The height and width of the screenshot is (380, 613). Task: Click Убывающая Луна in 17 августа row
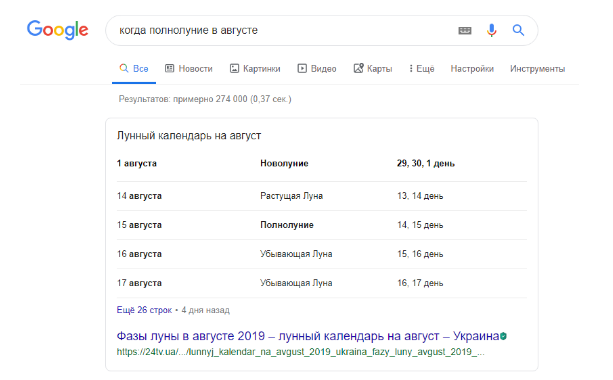click(x=296, y=283)
